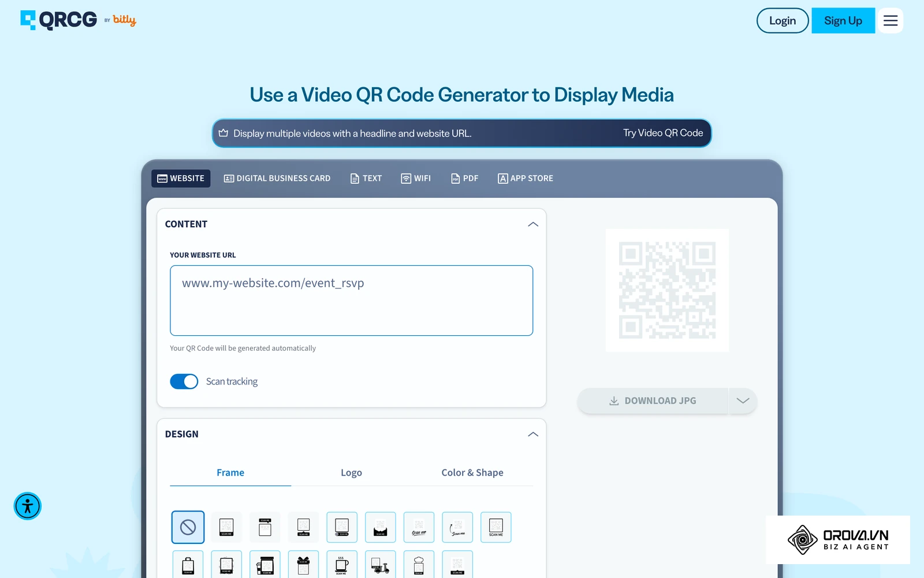
Task: Pick the chef hat frame
Action: point(419,565)
